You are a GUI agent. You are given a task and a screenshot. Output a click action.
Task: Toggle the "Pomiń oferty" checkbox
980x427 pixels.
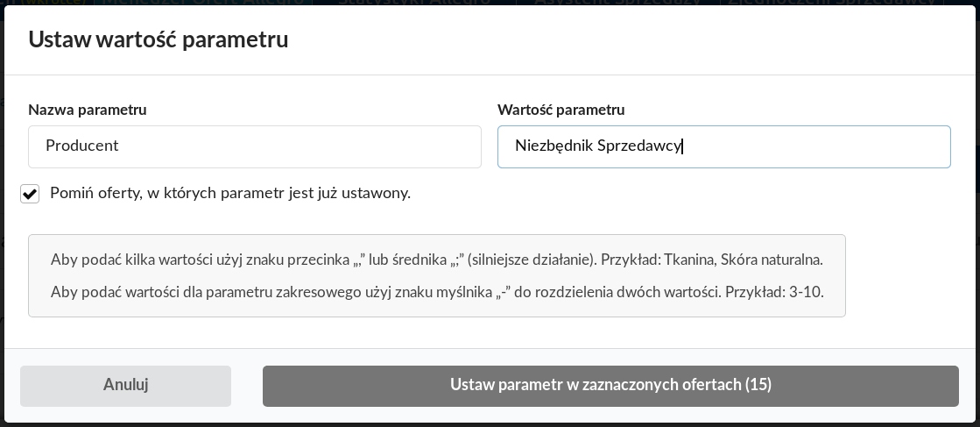tap(30, 194)
